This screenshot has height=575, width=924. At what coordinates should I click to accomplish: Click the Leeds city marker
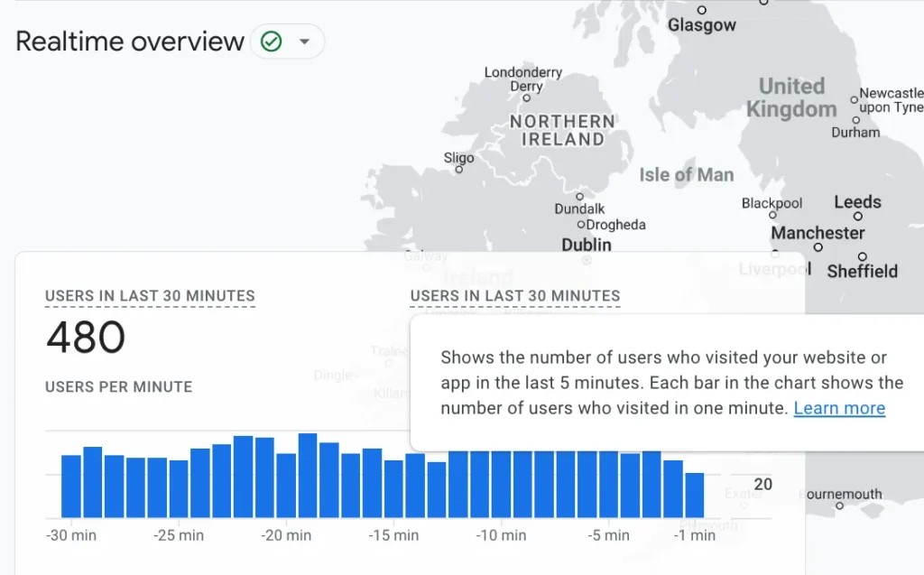point(857,217)
